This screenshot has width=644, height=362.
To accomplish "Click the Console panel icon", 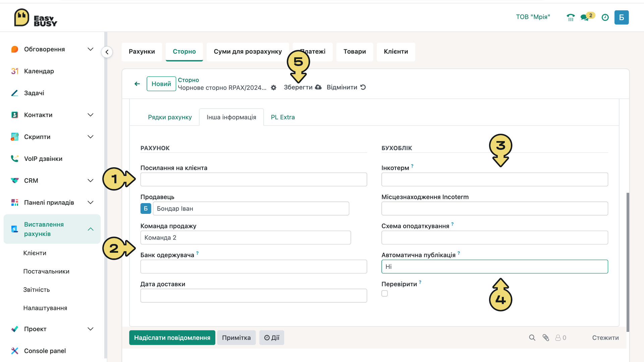I will point(14,351).
